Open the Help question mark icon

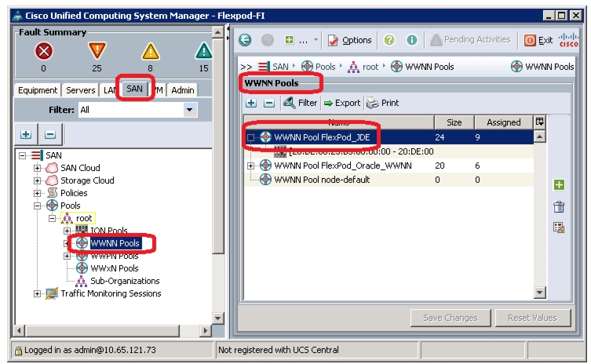389,39
